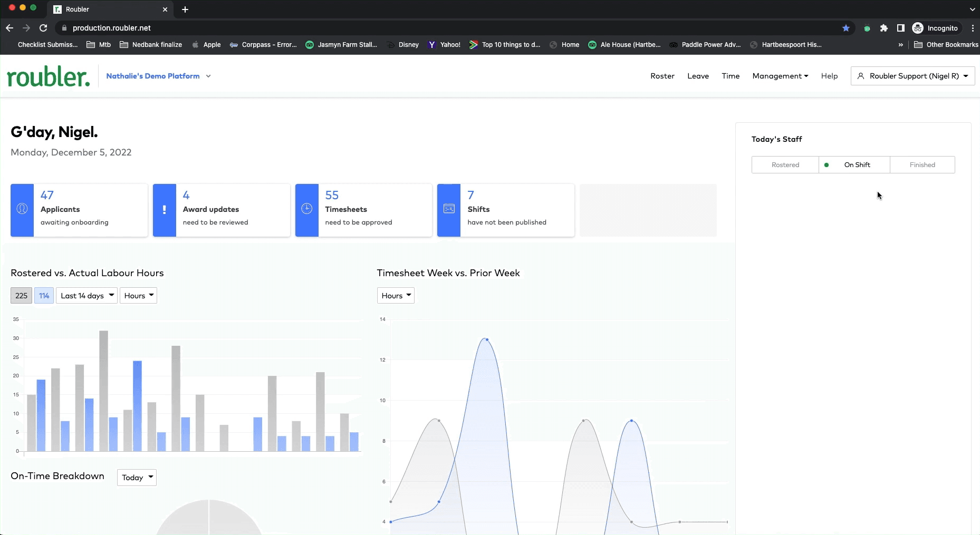Open the Applicants person icon tile
This screenshot has width=980, height=535.
click(22, 209)
